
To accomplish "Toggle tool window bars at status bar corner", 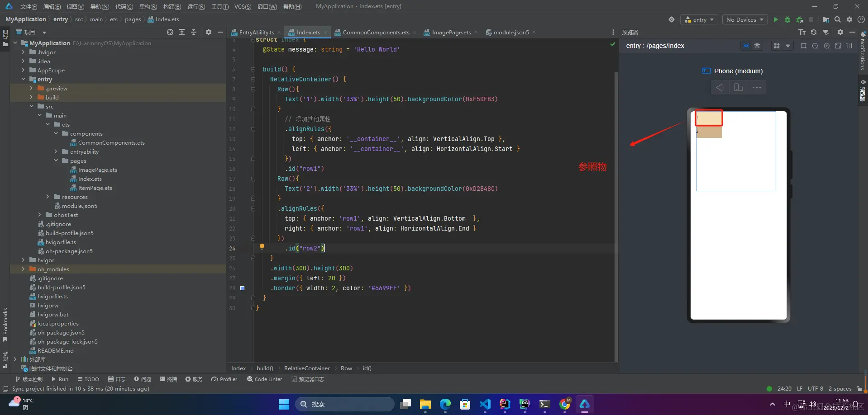I will [x=5, y=389].
